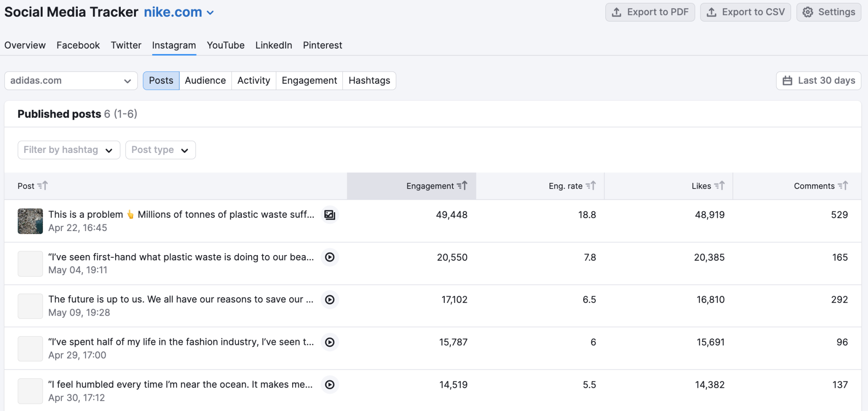Switch to the Pinterest tab
The height and width of the screenshot is (411, 868).
(x=323, y=45)
